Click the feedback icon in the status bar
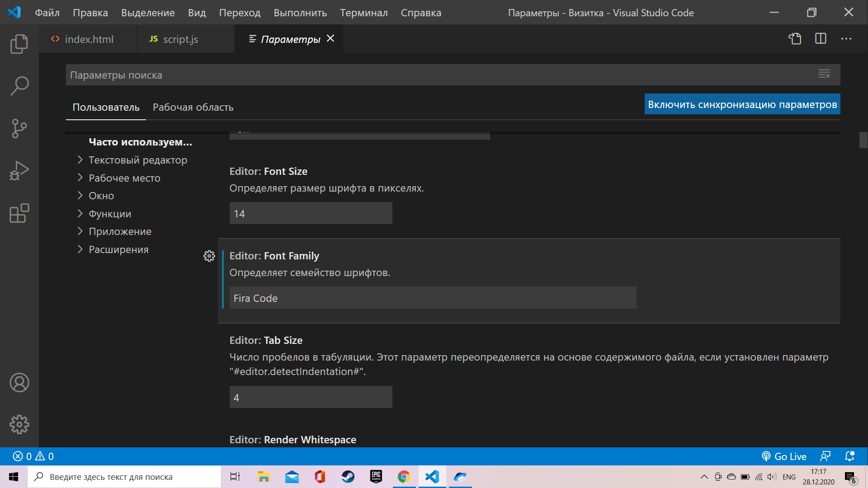Viewport: 868px width, 488px height. pos(826,456)
